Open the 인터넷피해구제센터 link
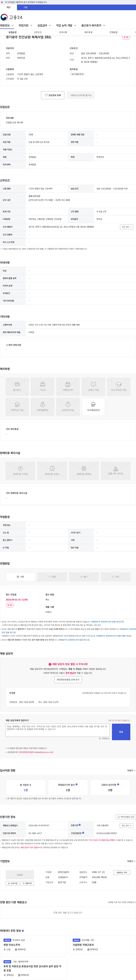Image resolution: width=136 pixels, height=980 pixels. tap(36, 752)
